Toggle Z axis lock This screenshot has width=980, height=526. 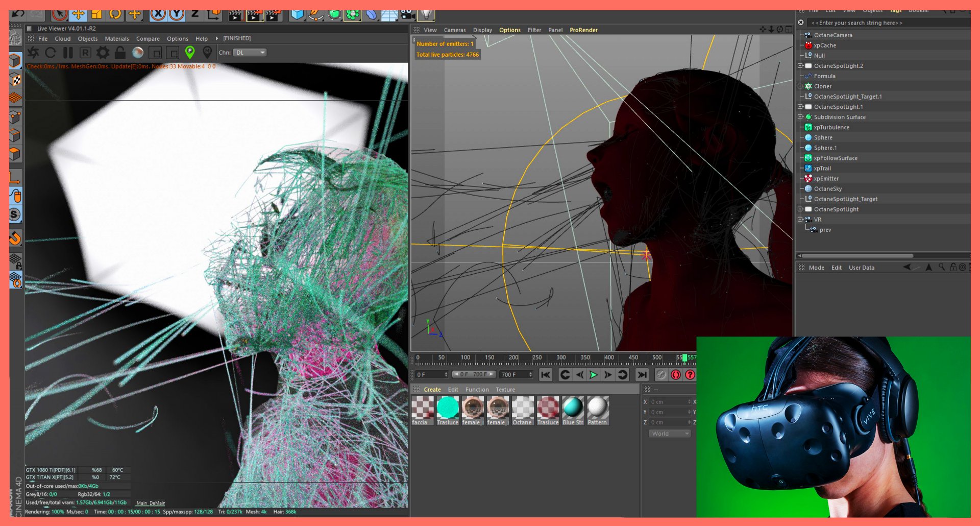pos(195,14)
